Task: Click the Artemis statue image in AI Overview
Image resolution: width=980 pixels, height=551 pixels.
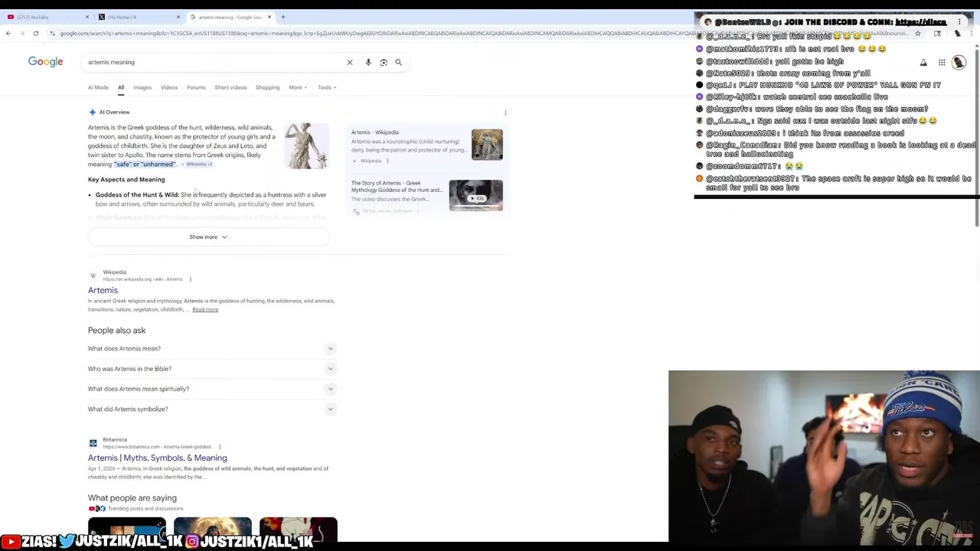Action: [306, 146]
